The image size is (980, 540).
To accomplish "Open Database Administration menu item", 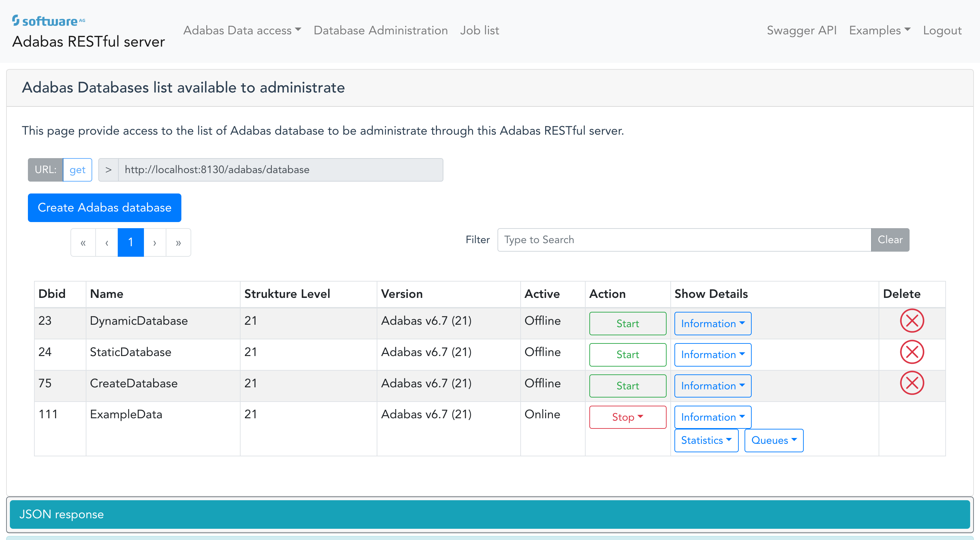I will pos(380,30).
